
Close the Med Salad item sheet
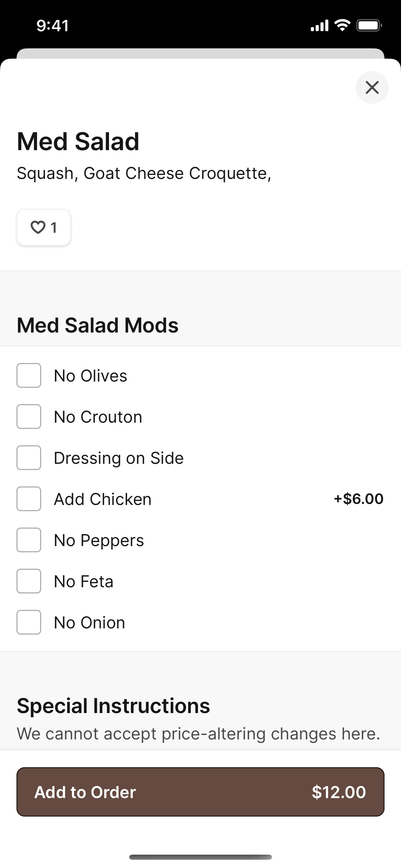coord(372,87)
